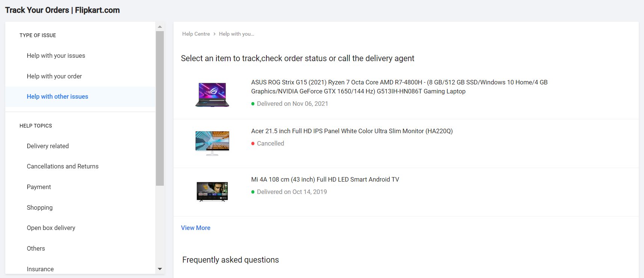Click the Mi 4A TV thumbnail
Image resolution: width=644 pixels, height=278 pixels.
tap(212, 191)
